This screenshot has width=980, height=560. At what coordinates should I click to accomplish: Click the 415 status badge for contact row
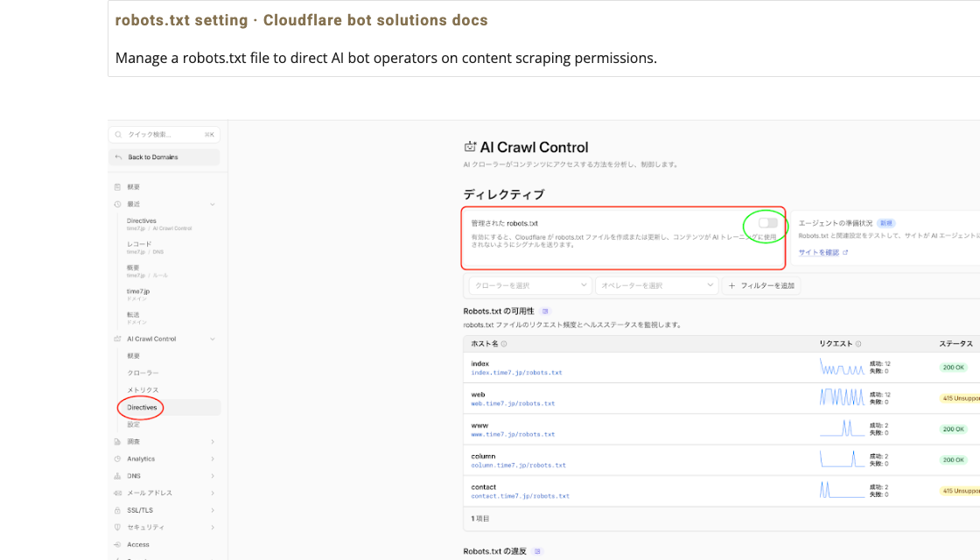960,491
